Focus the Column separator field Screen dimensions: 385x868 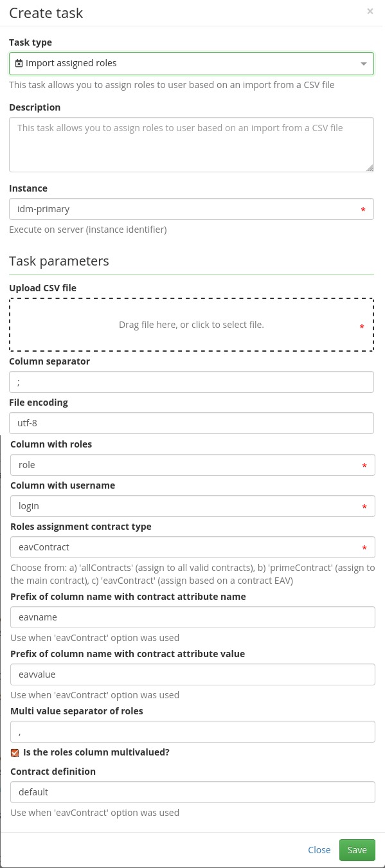[x=192, y=382]
